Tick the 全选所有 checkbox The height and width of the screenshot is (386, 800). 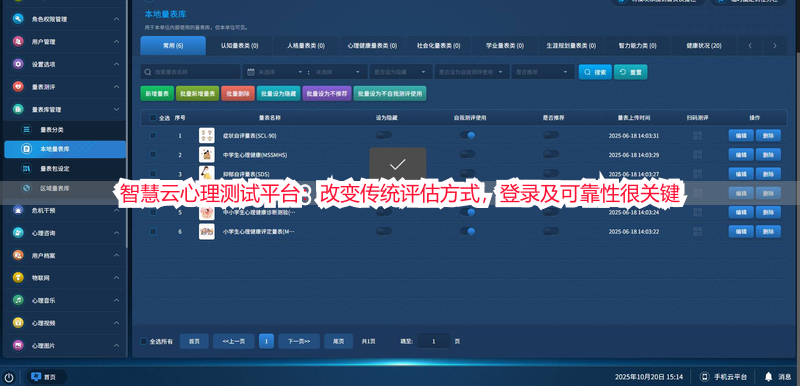[x=144, y=341]
